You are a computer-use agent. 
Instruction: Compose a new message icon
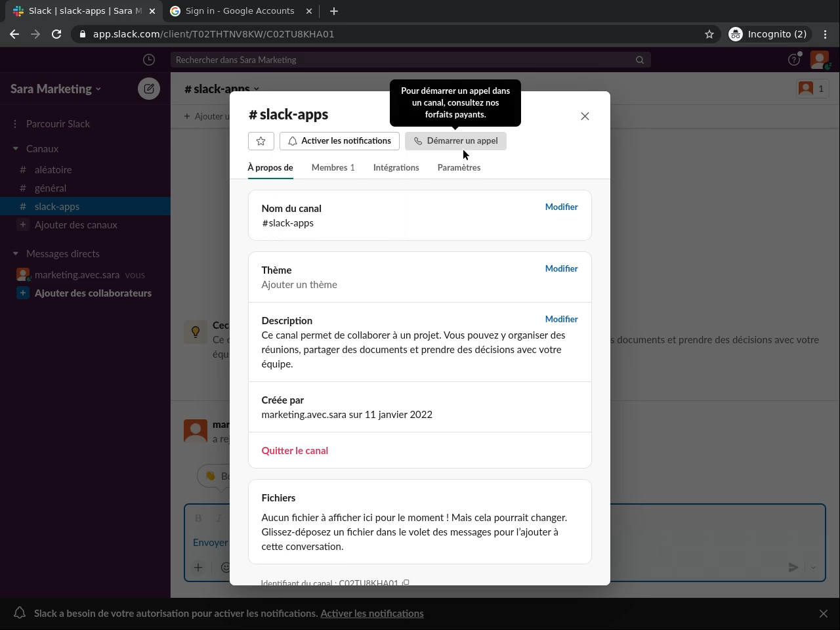(149, 89)
